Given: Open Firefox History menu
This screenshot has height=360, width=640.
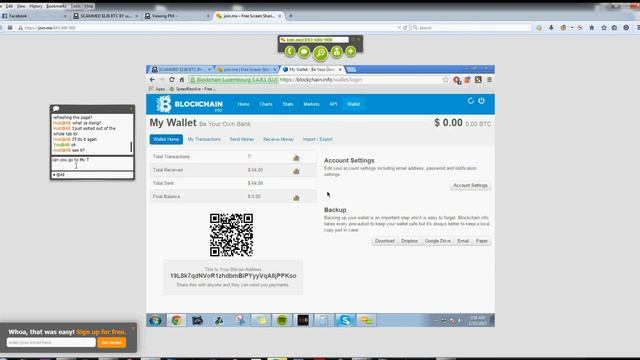Looking at the screenshot, I should [36, 6].
